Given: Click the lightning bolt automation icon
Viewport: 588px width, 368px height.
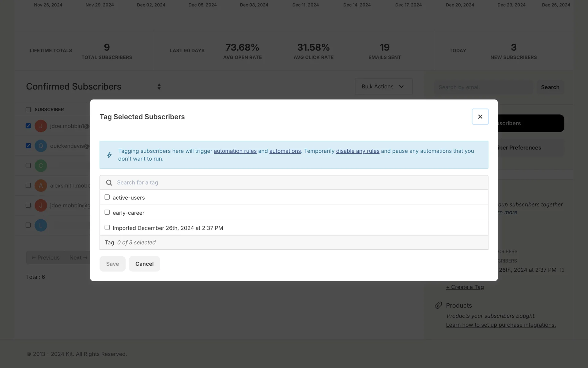Looking at the screenshot, I should click(x=109, y=155).
